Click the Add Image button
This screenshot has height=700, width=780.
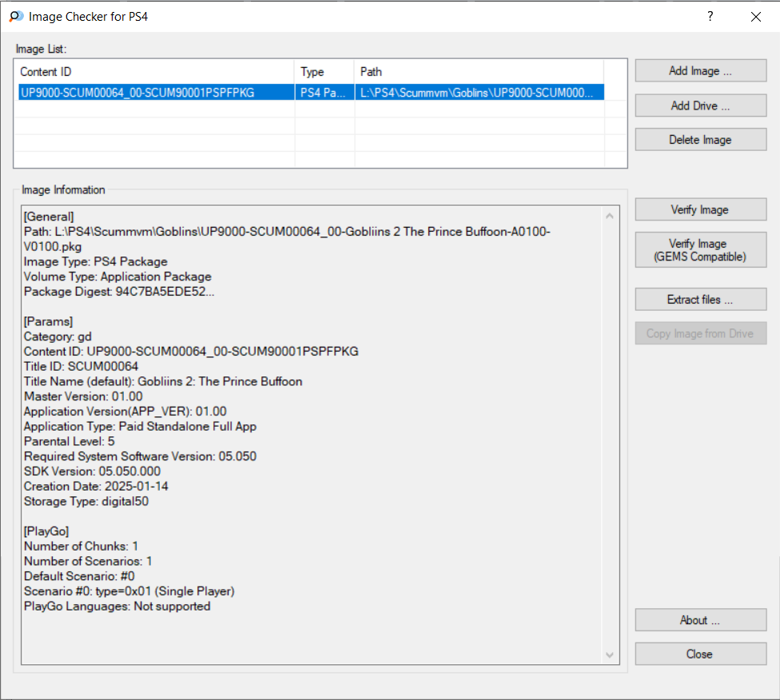(x=700, y=70)
